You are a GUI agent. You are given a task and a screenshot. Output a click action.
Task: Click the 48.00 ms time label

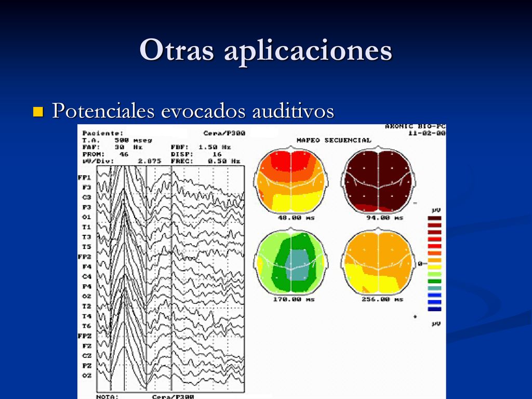[x=296, y=218]
